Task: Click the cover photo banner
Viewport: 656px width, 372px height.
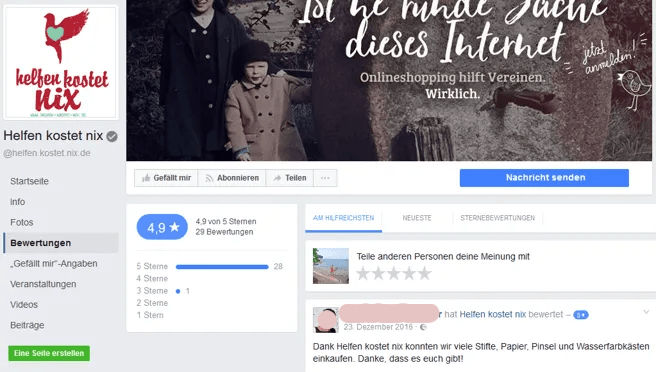Action: coord(389,80)
